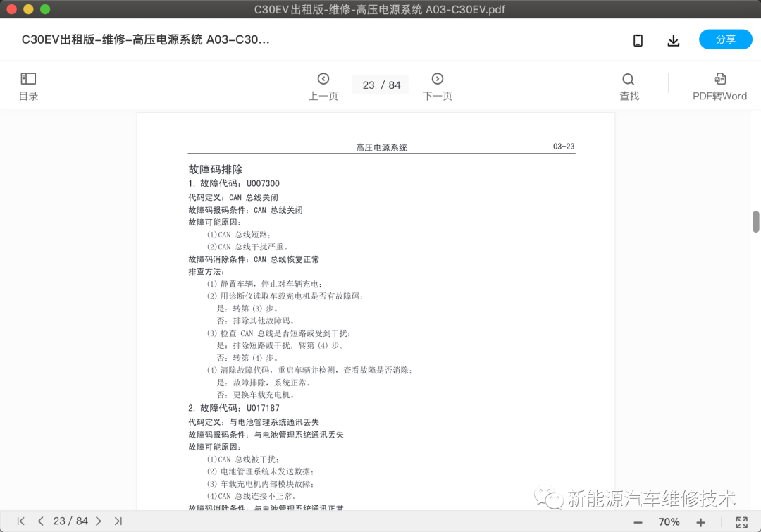Viewport: 761px width, 532px height.
Task: Download the PDF file
Action: tap(674, 40)
